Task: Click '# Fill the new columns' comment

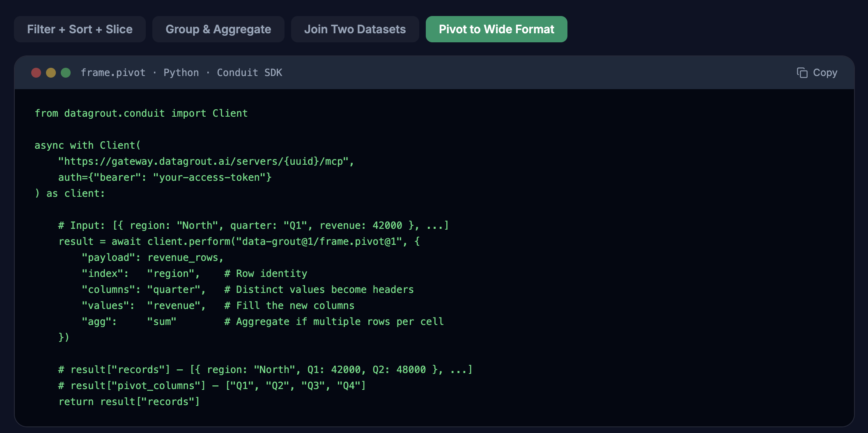Action: pos(289,306)
